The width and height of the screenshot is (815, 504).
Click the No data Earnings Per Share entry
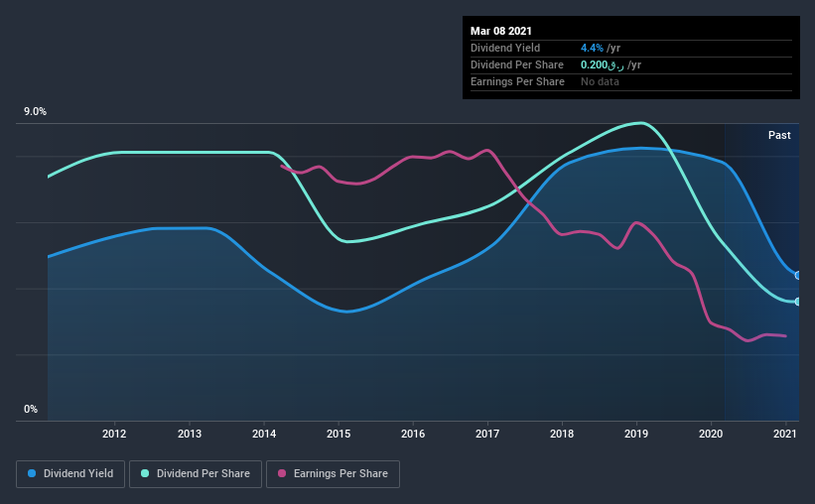coord(600,81)
